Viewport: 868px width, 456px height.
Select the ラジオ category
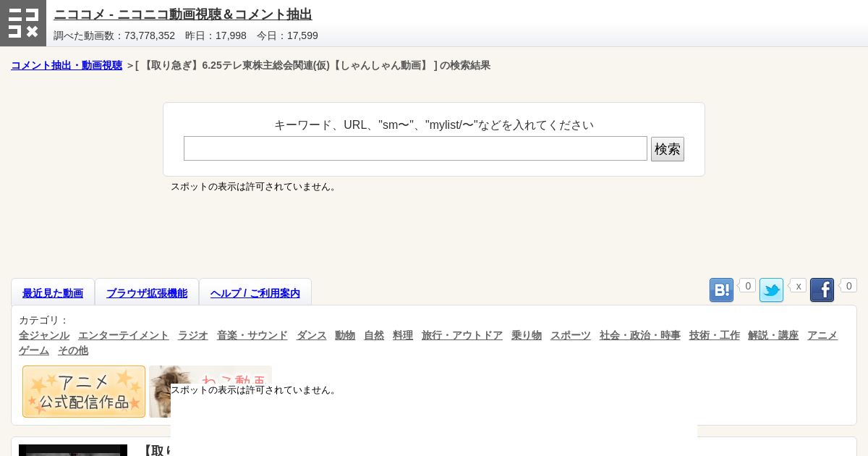click(x=193, y=335)
